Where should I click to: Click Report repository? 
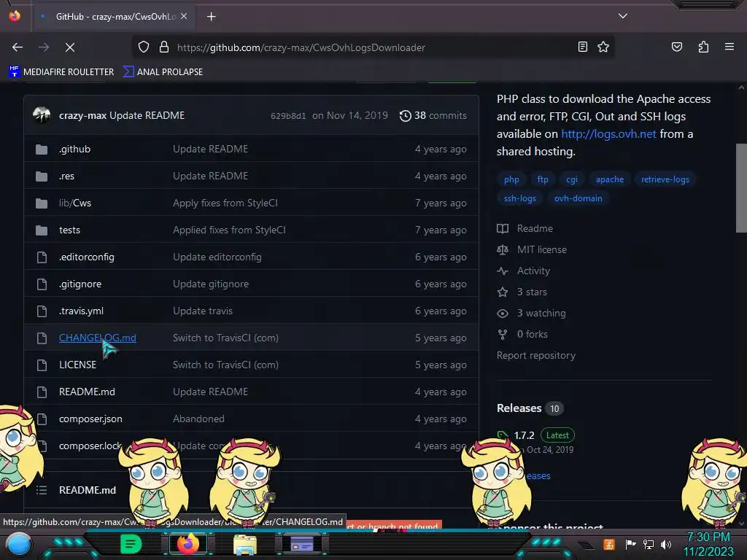[x=536, y=356]
